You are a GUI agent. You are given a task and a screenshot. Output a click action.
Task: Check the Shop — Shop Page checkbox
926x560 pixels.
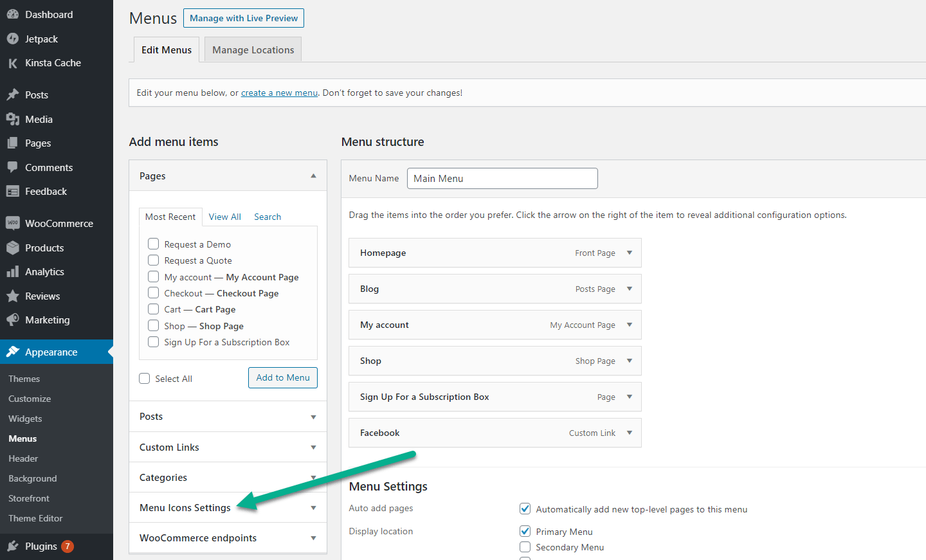point(153,325)
